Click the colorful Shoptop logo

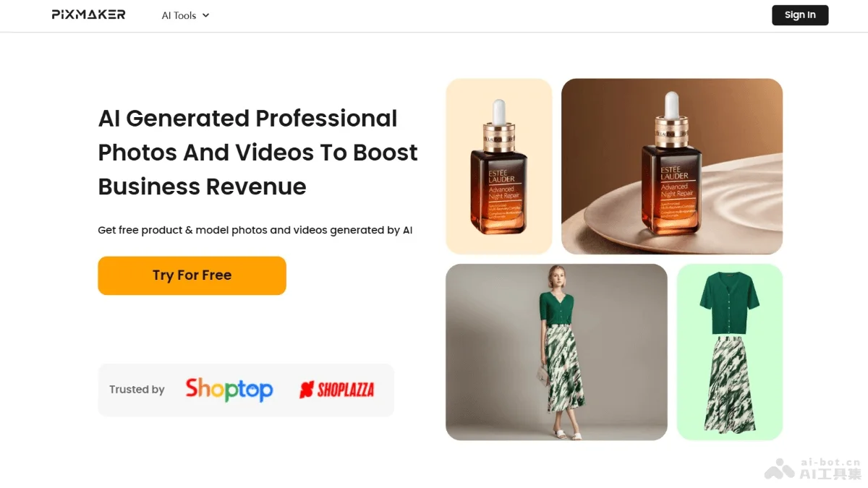[x=229, y=390]
